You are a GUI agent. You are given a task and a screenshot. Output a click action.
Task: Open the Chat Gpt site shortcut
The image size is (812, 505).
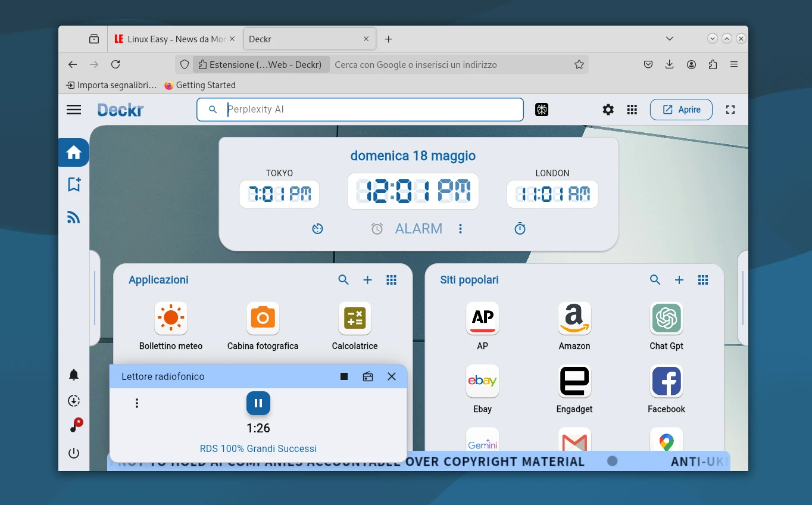tap(666, 319)
